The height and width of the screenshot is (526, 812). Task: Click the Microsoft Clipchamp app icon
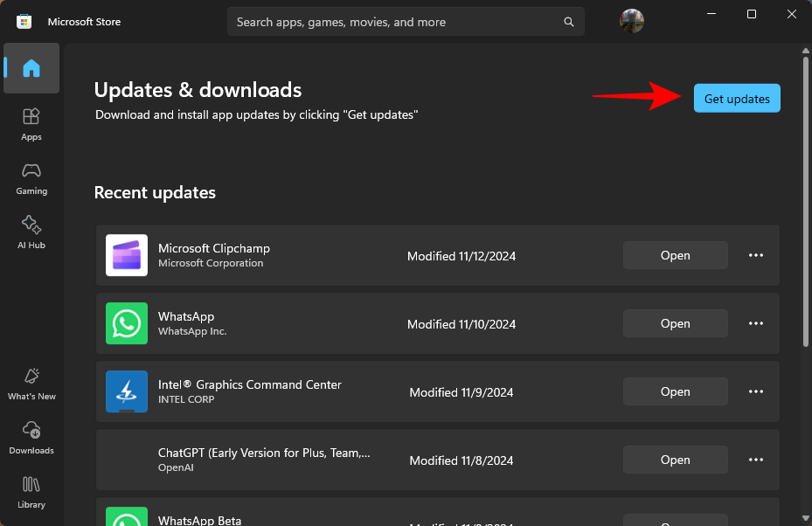pyautogui.click(x=127, y=255)
